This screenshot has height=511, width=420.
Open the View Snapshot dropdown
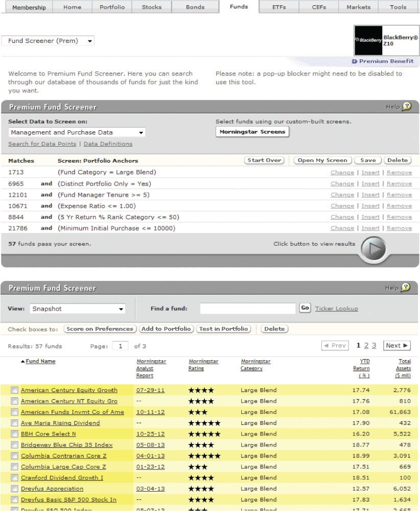[x=78, y=309]
